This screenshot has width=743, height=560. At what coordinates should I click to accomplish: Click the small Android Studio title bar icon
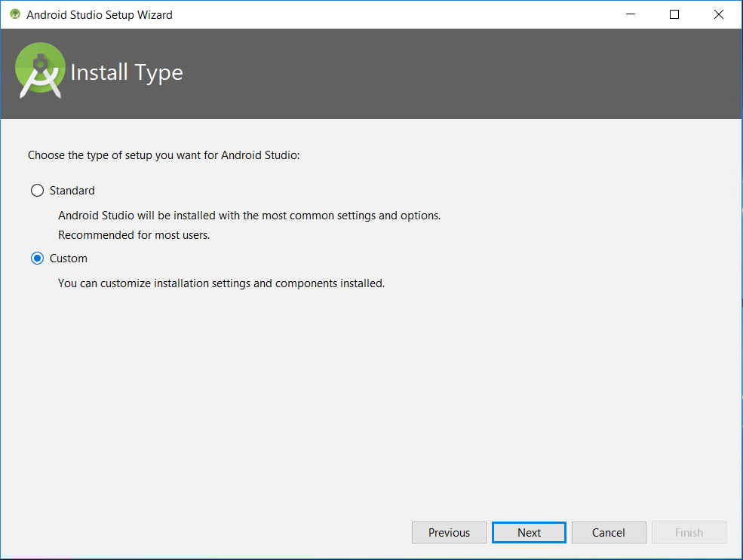(15, 14)
